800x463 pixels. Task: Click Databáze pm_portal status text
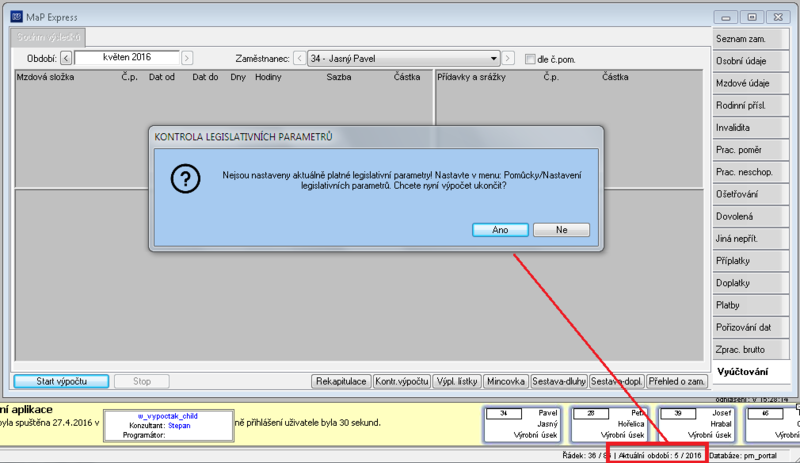tap(743, 455)
